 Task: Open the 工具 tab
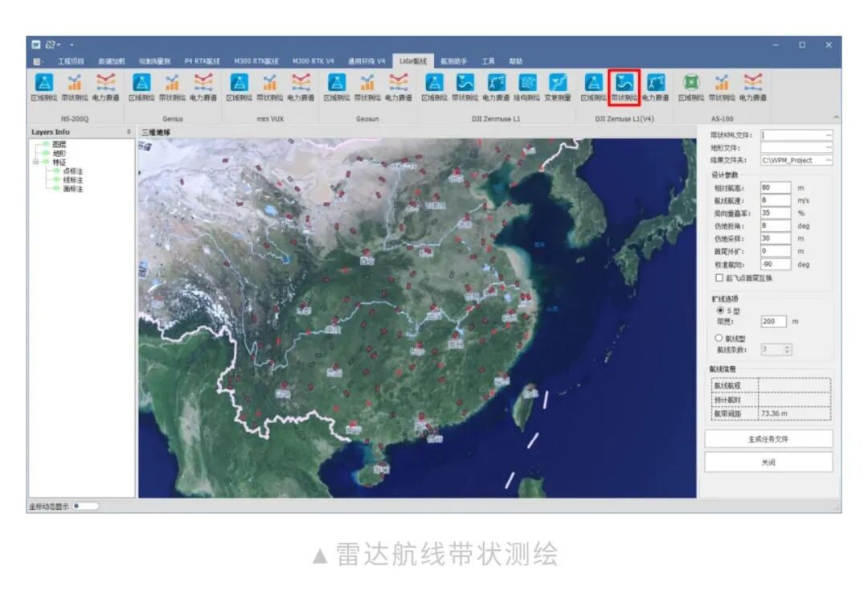click(489, 61)
